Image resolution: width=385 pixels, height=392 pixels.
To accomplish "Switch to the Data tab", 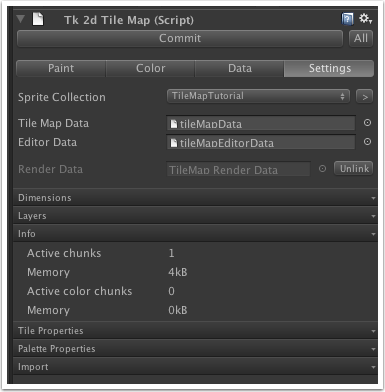I will tap(240, 68).
